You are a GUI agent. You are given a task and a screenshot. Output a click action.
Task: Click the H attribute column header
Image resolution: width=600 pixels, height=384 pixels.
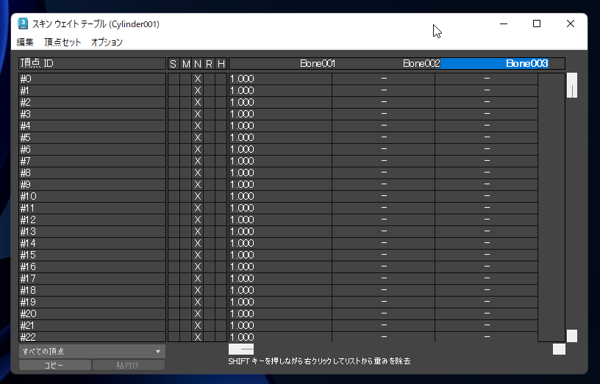coord(221,64)
